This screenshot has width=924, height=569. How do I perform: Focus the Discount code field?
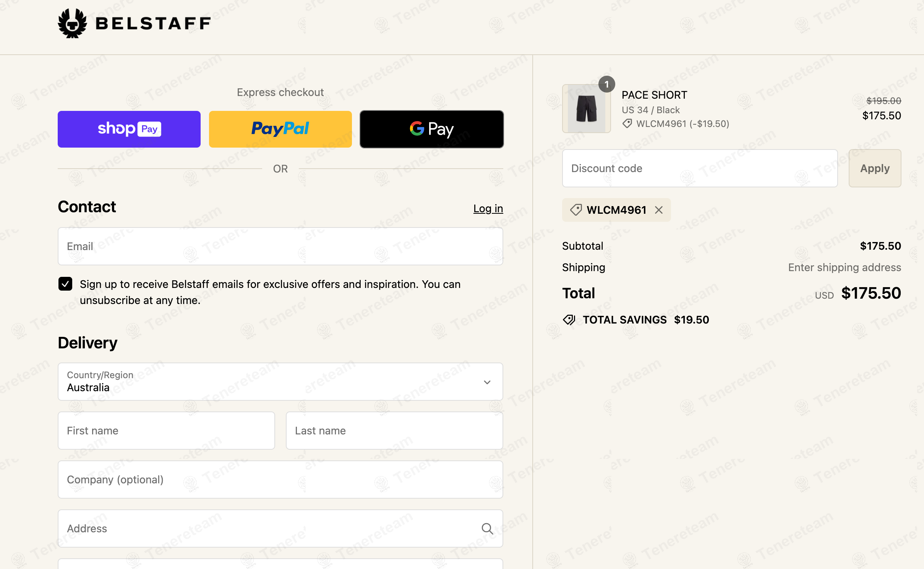click(700, 168)
